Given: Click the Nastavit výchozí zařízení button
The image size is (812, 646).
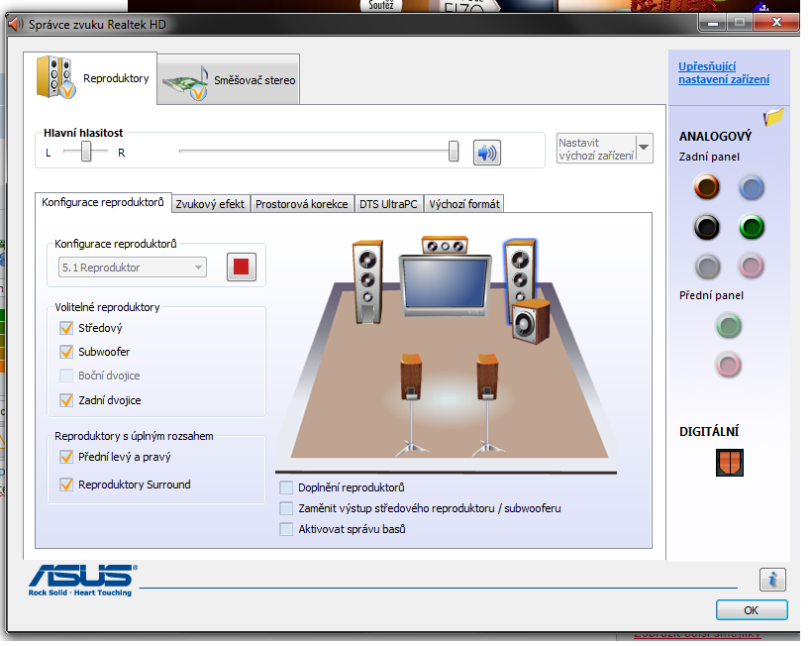Looking at the screenshot, I should point(596,149).
